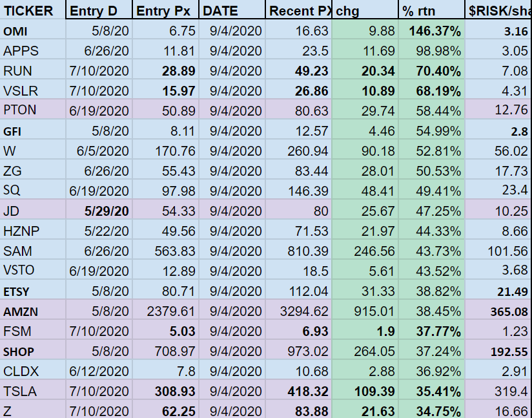Select the FSM ticker cell
Viewport: 532px width, 418px height.
coord(32,329)
